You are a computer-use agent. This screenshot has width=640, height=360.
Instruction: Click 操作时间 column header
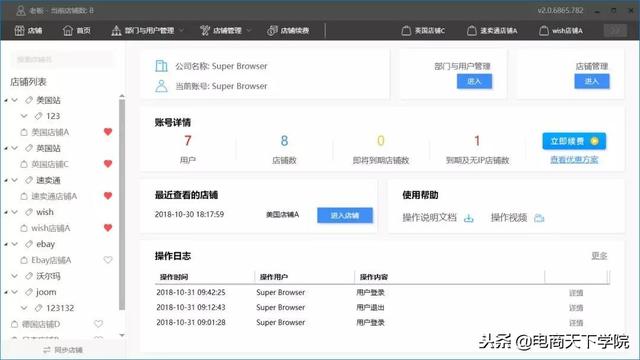[x=174, y=277]
